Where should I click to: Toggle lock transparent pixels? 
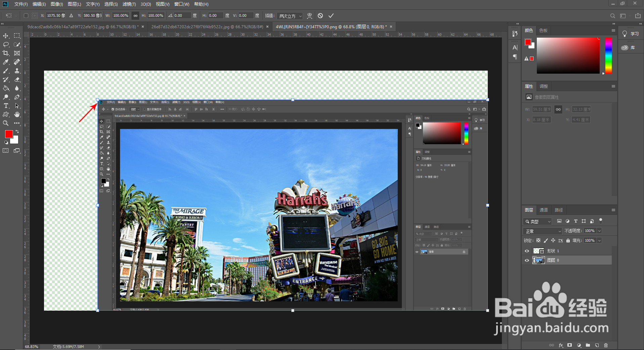(538, 240)
